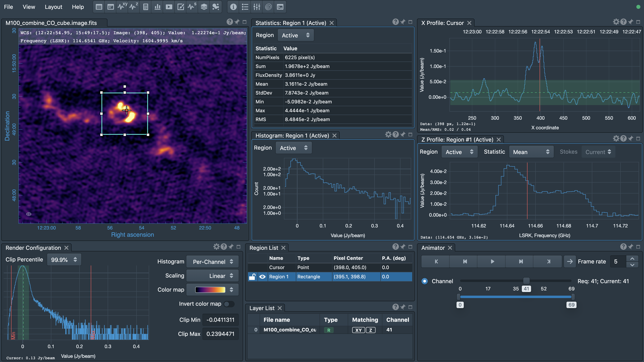The image size is (644, 362).
Task: Toggle lock on Region 1
Action: point(252,277)
